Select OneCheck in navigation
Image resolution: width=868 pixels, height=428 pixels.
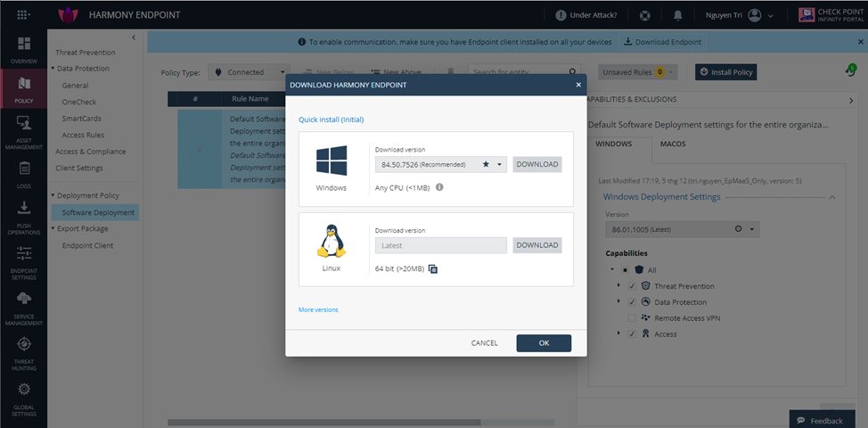(x=79, y=102)
